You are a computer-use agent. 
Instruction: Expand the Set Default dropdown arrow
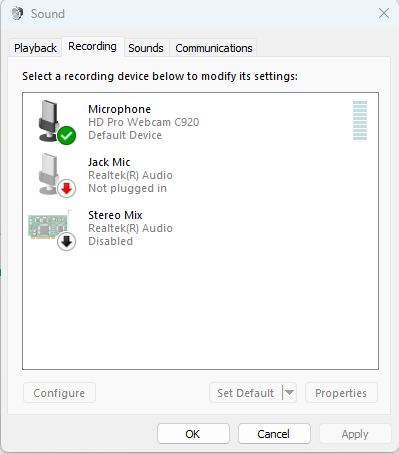click(x=289, y=393)
